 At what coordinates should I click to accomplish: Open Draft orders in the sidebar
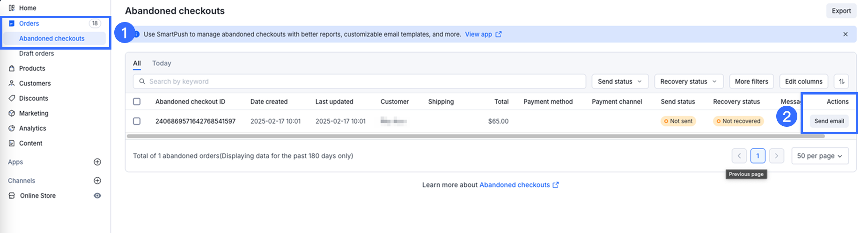[x=37, y=53]
